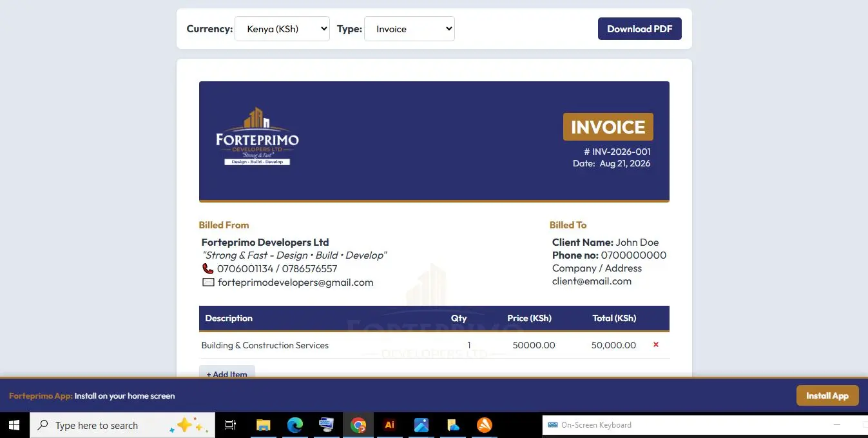Edit the quantity value 1

pos(468,345)
